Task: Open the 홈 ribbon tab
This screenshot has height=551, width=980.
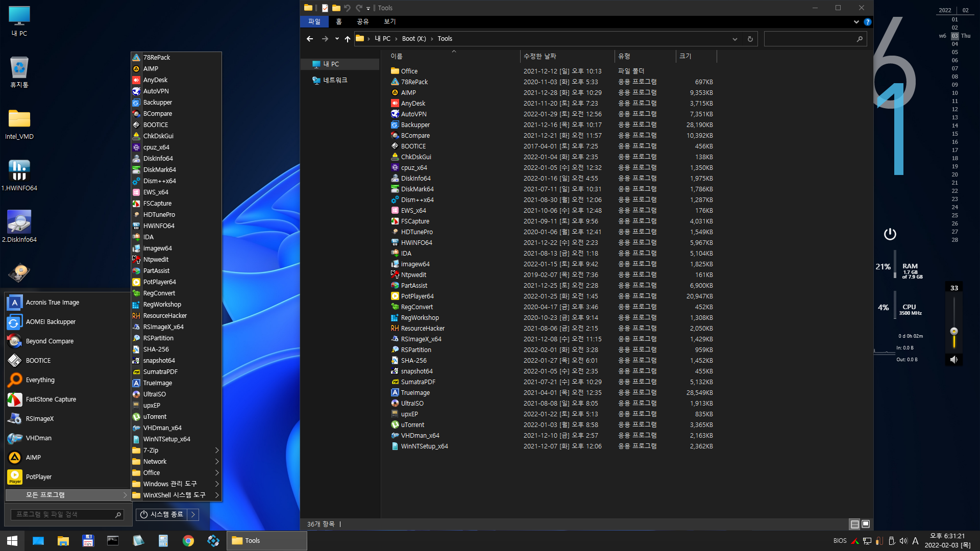Action: 339,21
